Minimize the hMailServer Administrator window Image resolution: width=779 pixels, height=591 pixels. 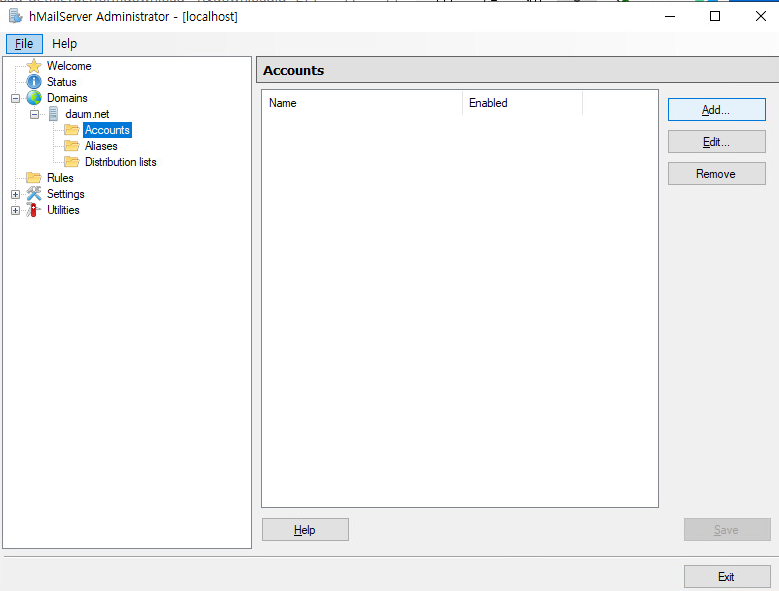tap(670, 16)
